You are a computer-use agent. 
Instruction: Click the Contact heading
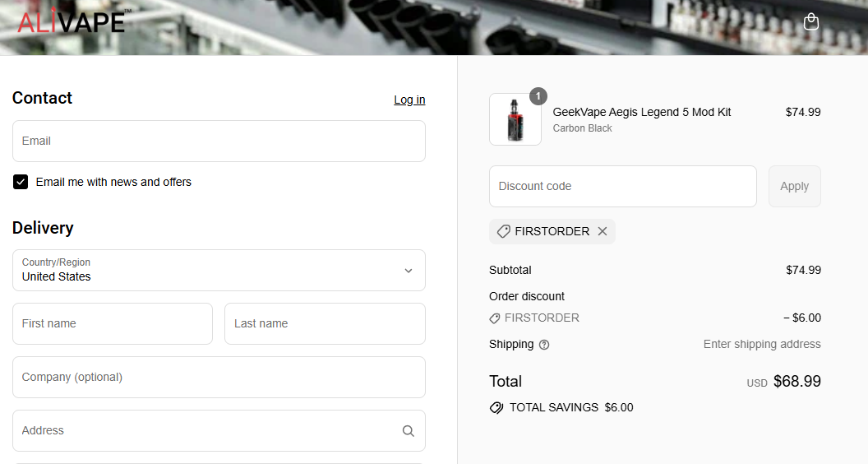[x=43, y=98]
